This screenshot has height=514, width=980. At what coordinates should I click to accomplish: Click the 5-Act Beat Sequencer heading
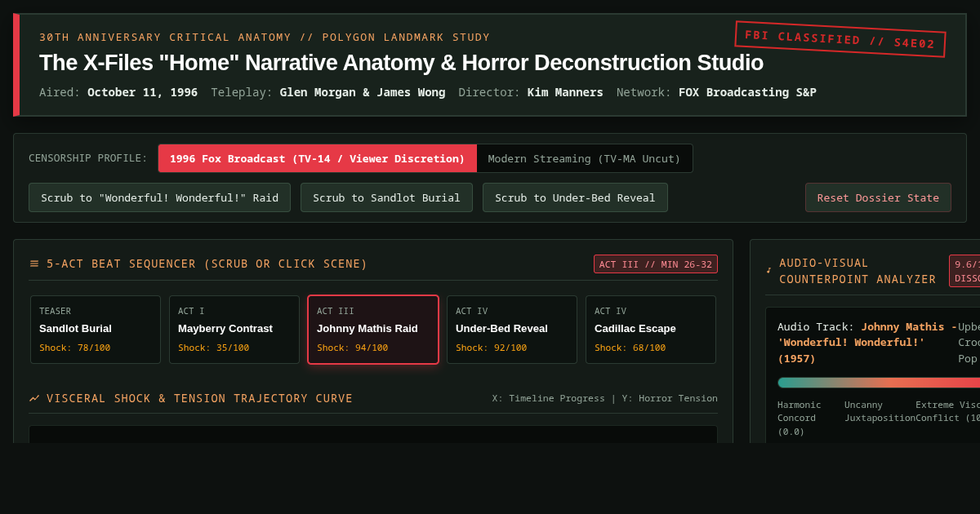click(207, 264)
